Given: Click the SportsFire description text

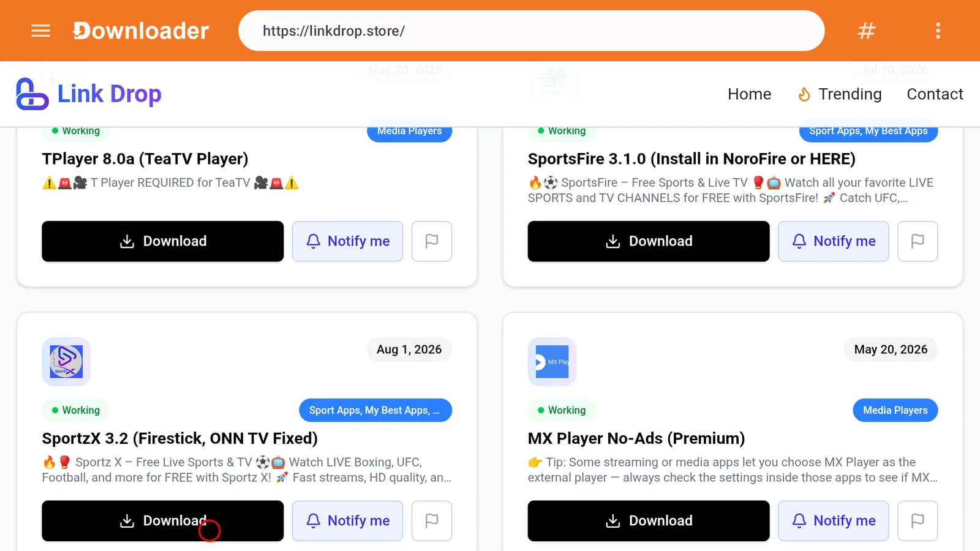Looking at the screenshot, I should (x=731, y=190).
